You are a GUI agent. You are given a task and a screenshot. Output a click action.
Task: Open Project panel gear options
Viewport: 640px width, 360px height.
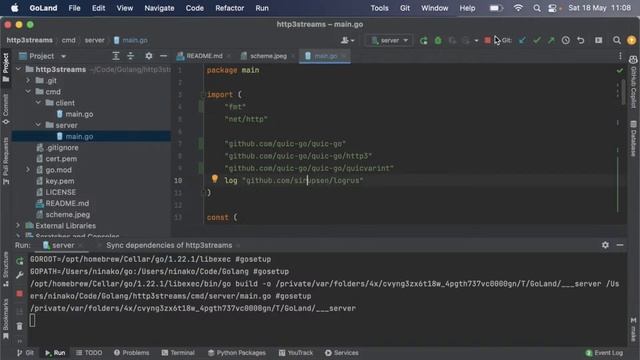(149, 56)
